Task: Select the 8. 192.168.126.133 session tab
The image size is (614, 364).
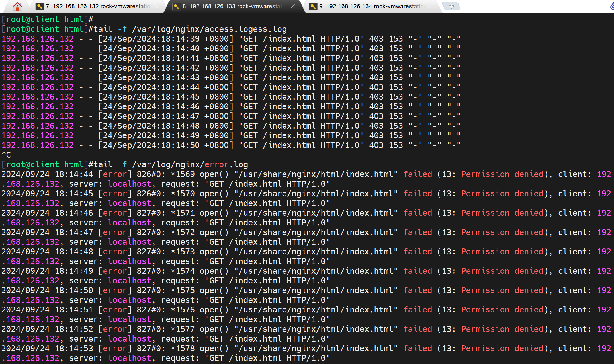Action: 234,6
